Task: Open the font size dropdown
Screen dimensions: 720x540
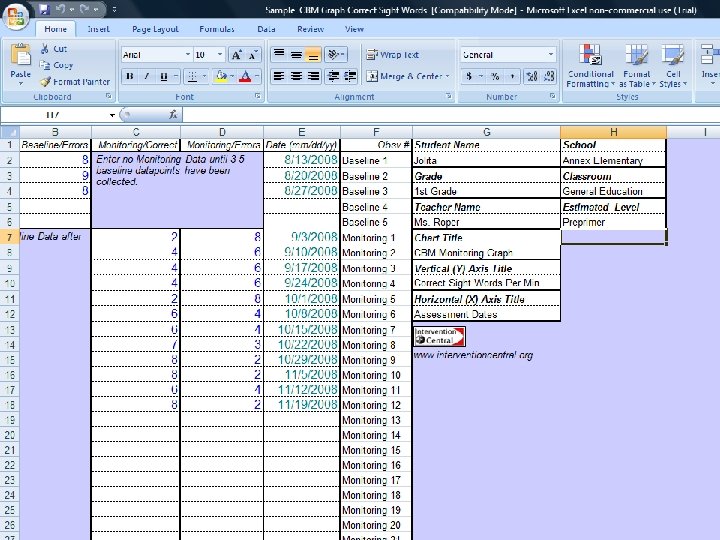Action: click(x=220, y=55)
